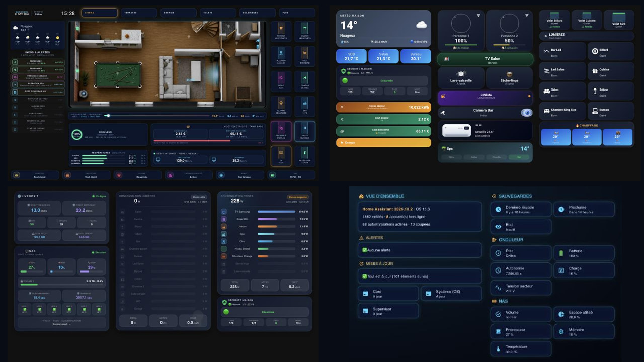The height and width of the screenshot is (362, 644).
Task: Click the floor plan billiard table
Action: point(119,76)
